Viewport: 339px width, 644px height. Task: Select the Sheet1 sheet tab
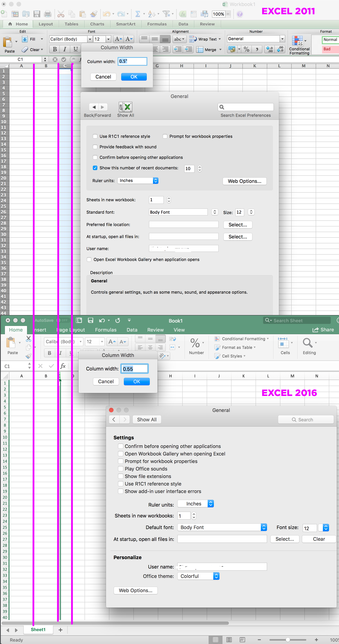click(x=38, y=630)
